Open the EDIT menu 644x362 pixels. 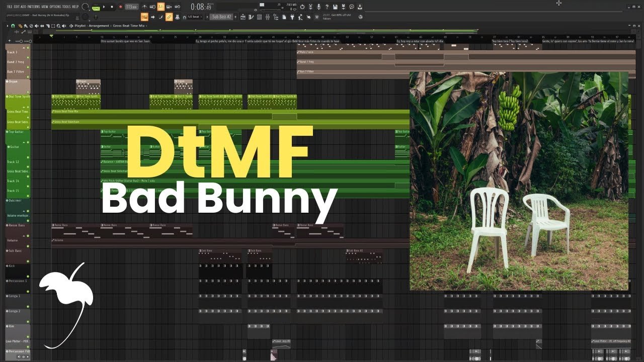point(17,7)
